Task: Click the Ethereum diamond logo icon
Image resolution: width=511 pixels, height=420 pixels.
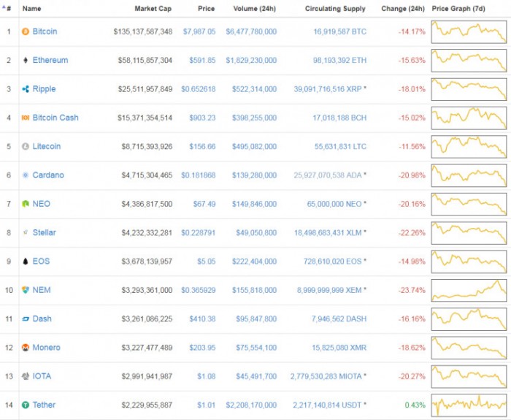Action: (x=26, y=61)
